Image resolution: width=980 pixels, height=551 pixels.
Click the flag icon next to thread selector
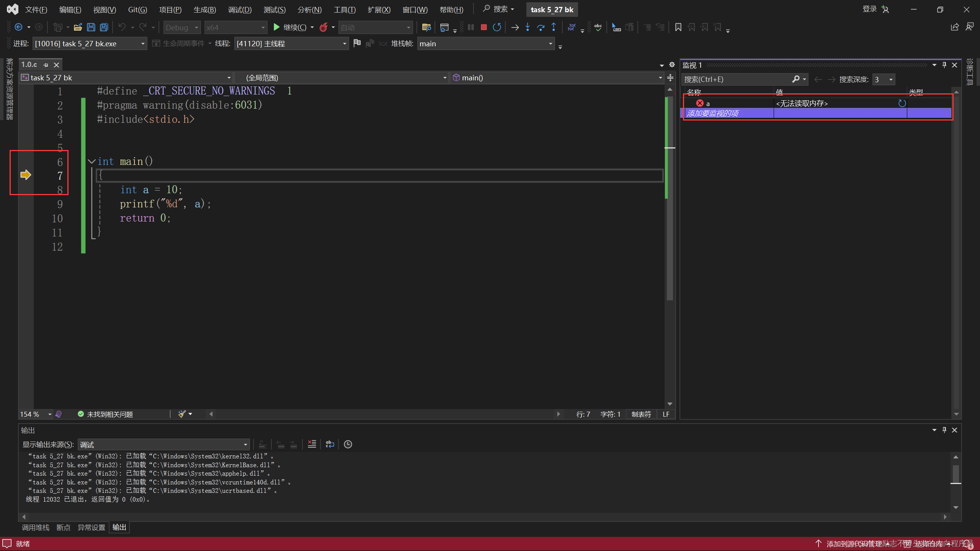tap(357, 43)
